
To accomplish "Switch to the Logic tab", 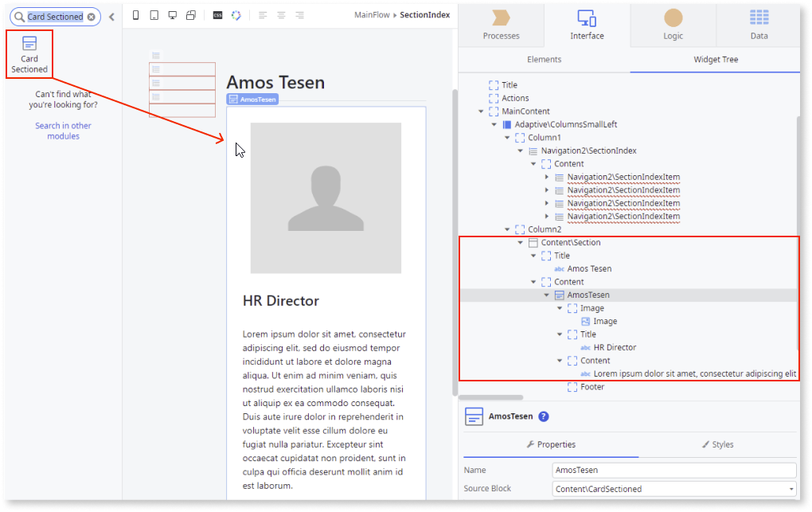I will [x=673, y=24].
